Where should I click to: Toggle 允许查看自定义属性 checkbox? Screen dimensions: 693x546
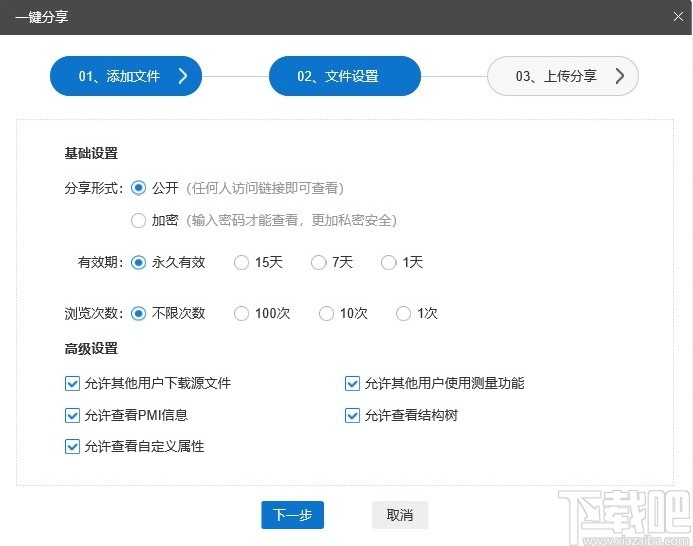coord(72,447)
